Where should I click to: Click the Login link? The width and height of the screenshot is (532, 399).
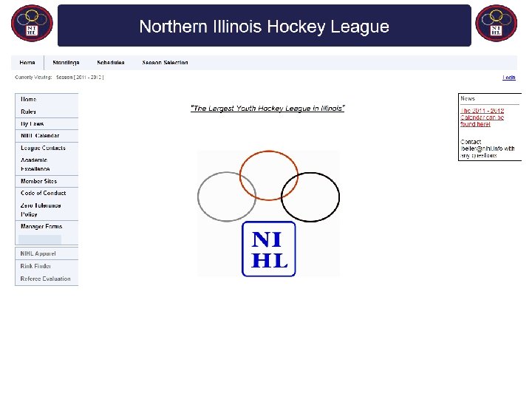509,78
